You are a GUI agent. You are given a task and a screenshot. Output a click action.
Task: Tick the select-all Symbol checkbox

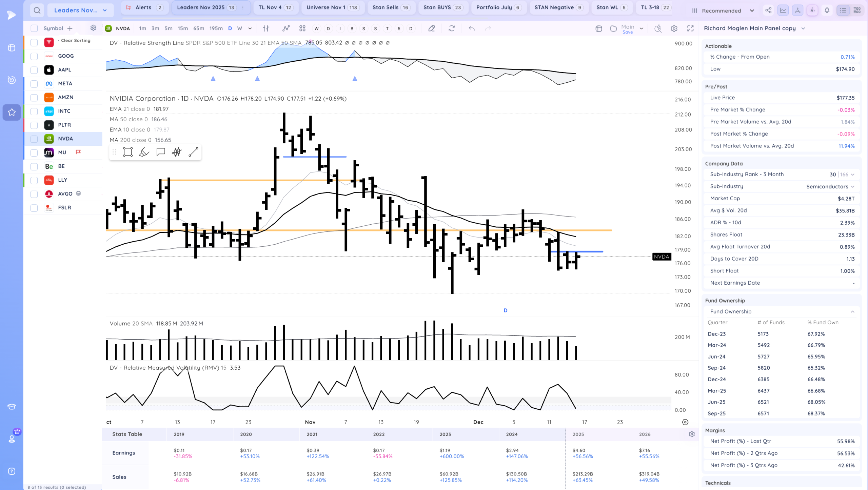tap(34, 28)
